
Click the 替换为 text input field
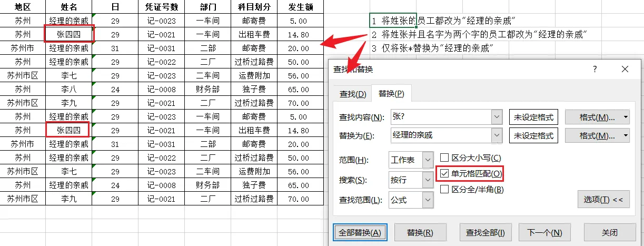(x=440, y=135)
